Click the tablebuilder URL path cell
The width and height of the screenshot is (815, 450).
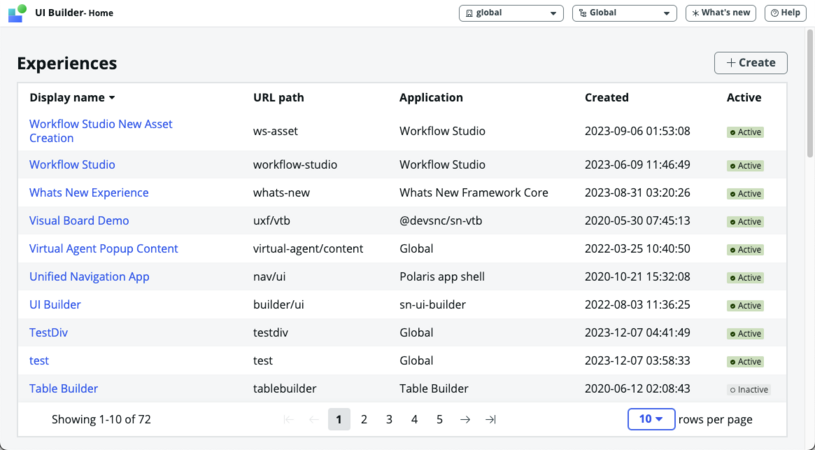point(285,389)
